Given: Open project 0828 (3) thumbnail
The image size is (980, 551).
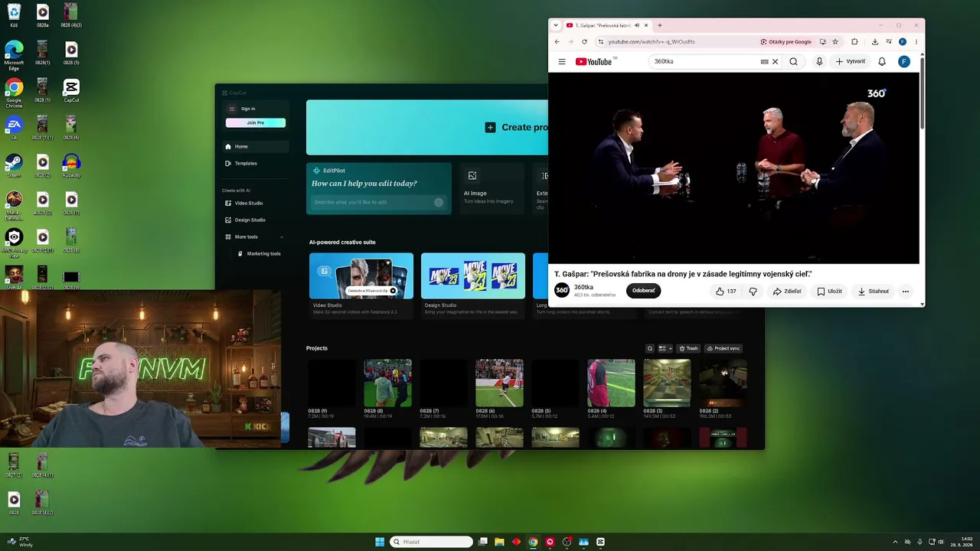Looking at the screenshot, I should (x=667, y=383).
